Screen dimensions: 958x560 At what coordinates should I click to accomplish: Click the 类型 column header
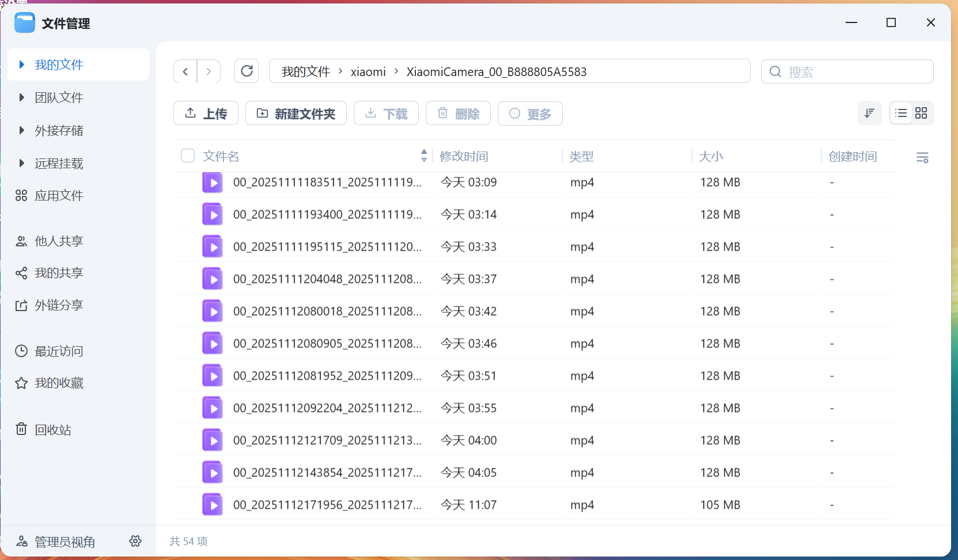coord(581,156)
